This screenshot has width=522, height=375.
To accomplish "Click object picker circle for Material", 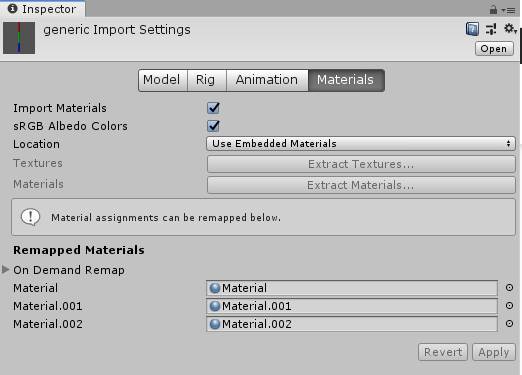I will point(509,288).
